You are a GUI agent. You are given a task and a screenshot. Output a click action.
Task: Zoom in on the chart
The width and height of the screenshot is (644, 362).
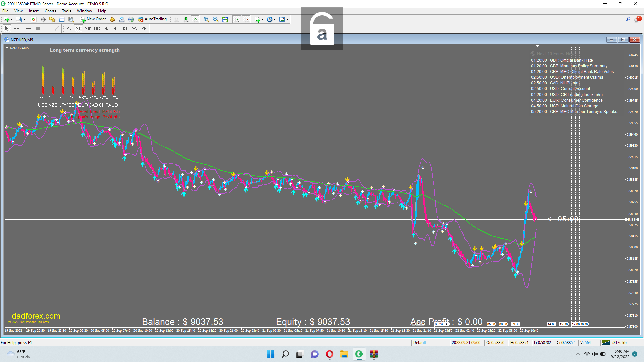pyautogui.click(x=206, y=19)
